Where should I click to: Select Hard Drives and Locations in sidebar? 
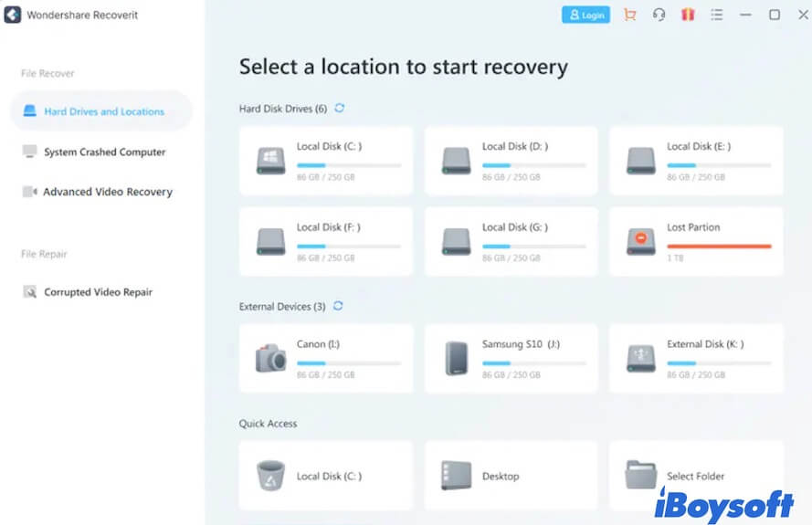tap(101, 110)
